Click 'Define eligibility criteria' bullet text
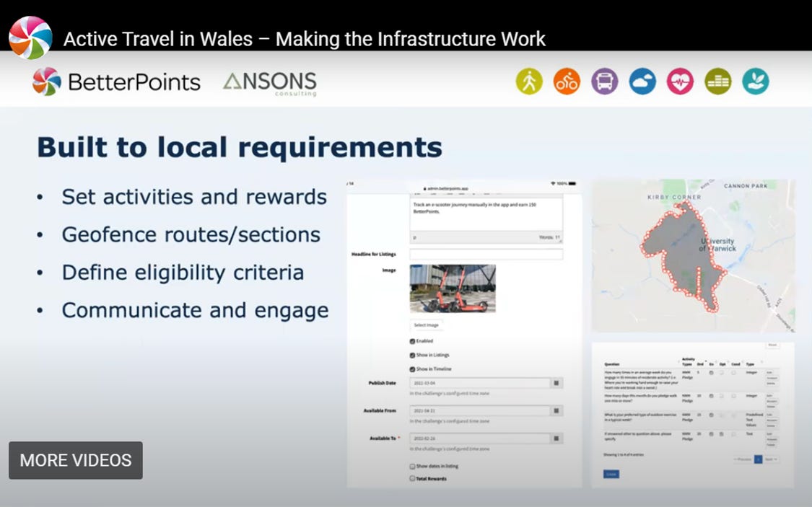Image resolution: width=812 pixels, height=507 pixels. (x=183, y=272)
